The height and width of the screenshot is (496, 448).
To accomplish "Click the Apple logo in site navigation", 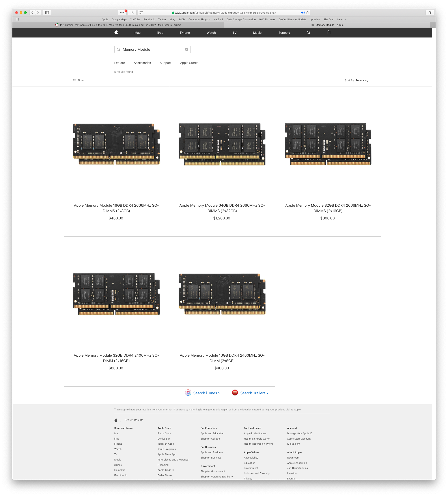I will (x=116, y=32).
